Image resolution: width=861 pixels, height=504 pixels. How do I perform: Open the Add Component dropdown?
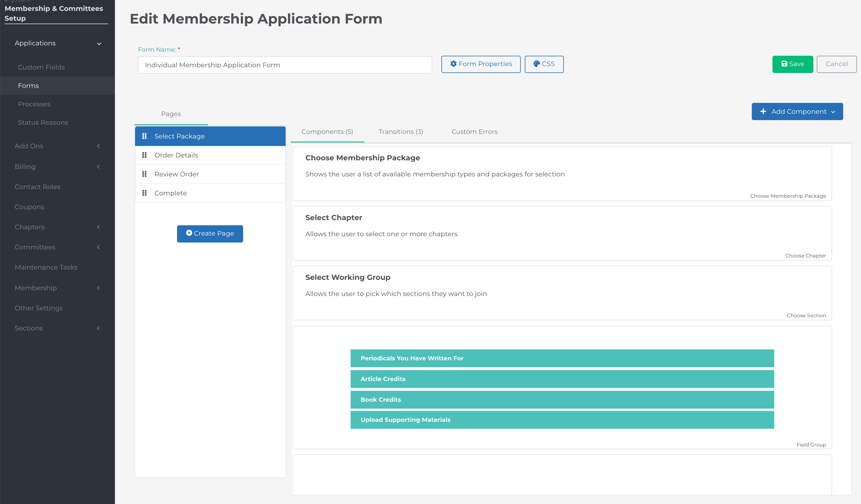(797, 112)
